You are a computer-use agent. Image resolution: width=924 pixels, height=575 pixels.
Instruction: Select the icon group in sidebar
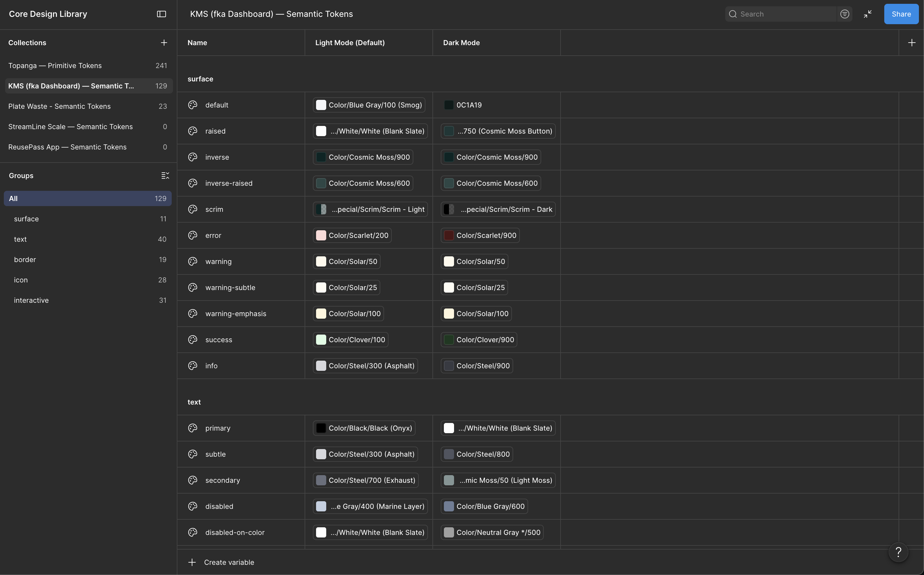(x=88, y=280)
